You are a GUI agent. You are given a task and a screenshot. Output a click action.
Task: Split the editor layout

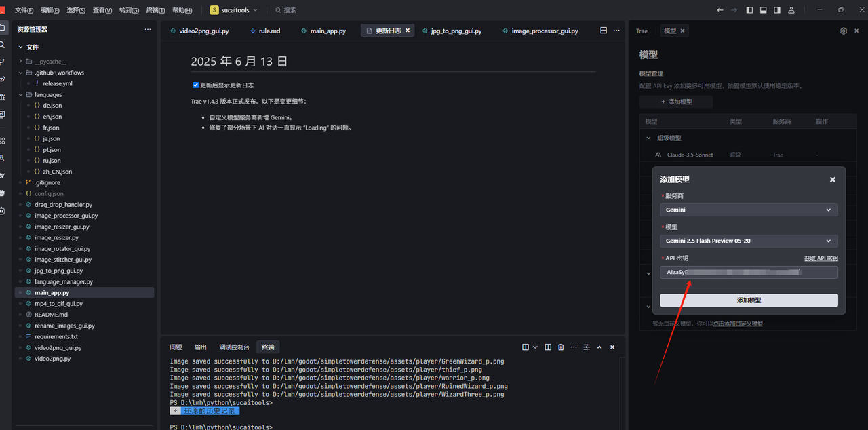(x=604, y=31)
